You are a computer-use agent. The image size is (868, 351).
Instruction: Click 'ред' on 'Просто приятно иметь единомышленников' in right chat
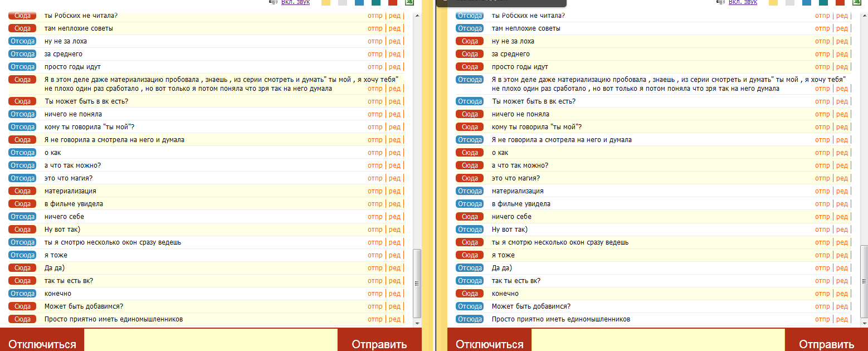click(842, 319)
